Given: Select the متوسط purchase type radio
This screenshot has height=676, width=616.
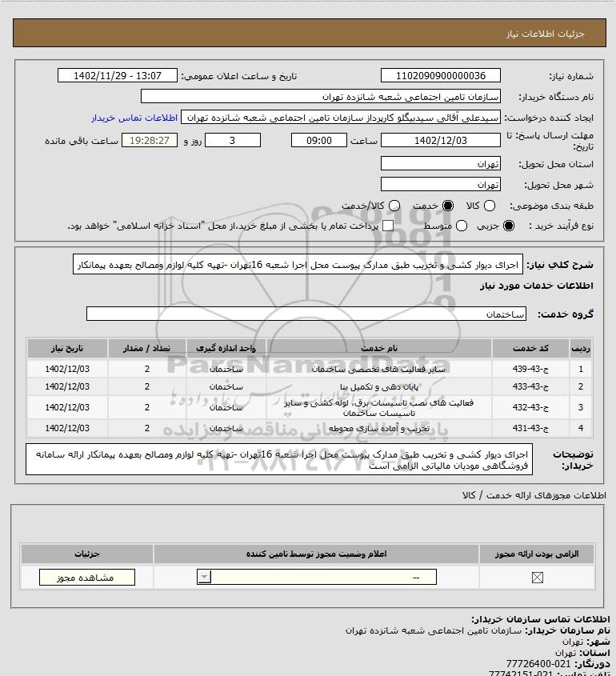Looking at the screenshot, I should (x=462, y=226).
